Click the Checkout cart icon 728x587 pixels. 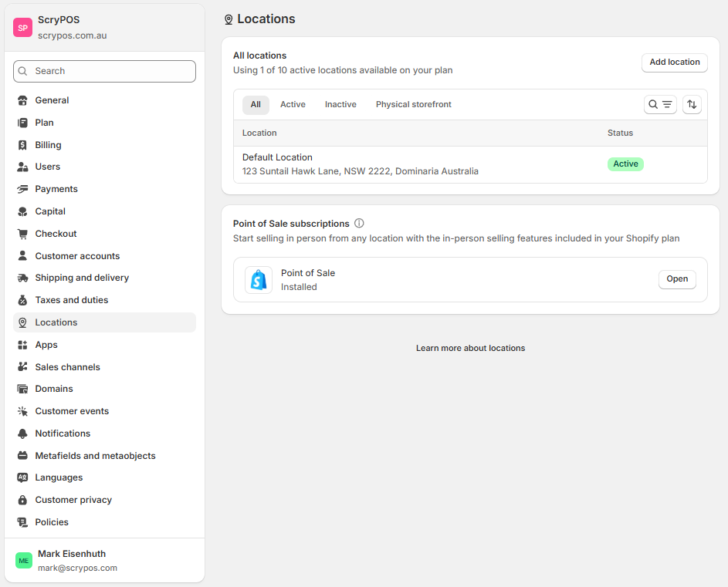pos(22,234)
